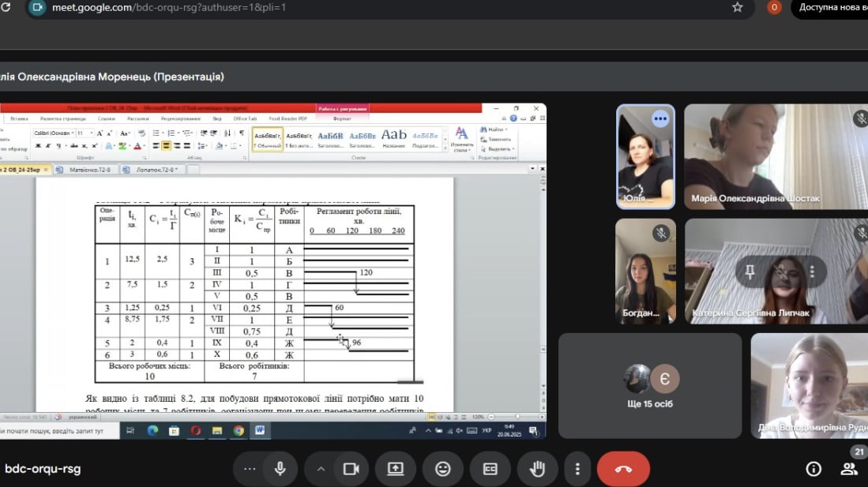Turn off camera in Meet control bar

[351, 469]
